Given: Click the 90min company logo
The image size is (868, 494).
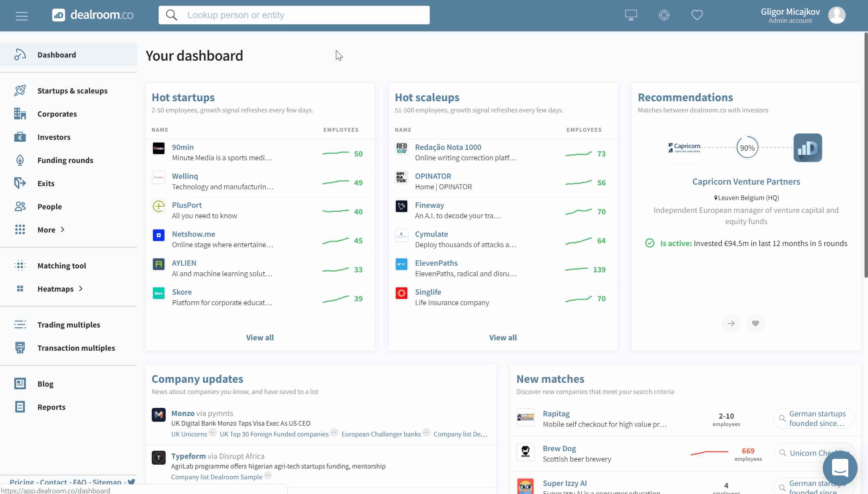Looking at the screenshot, I should pos(159,148).
